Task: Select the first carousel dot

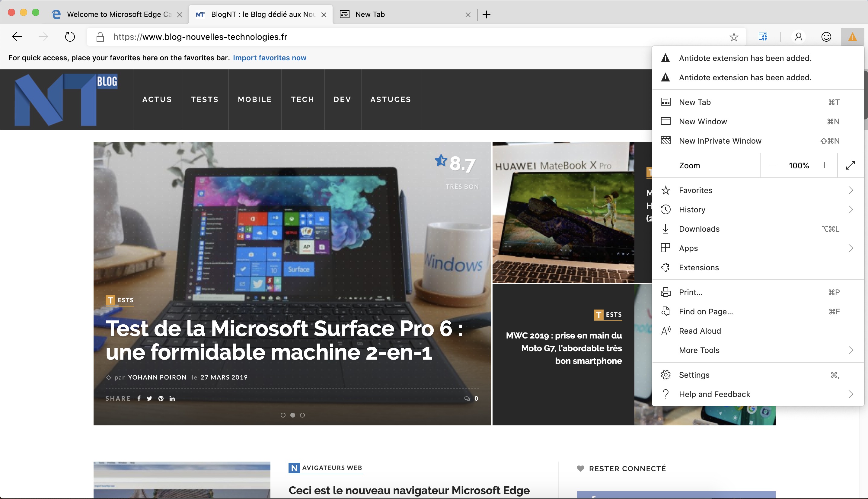Action: tap(283, 415)
